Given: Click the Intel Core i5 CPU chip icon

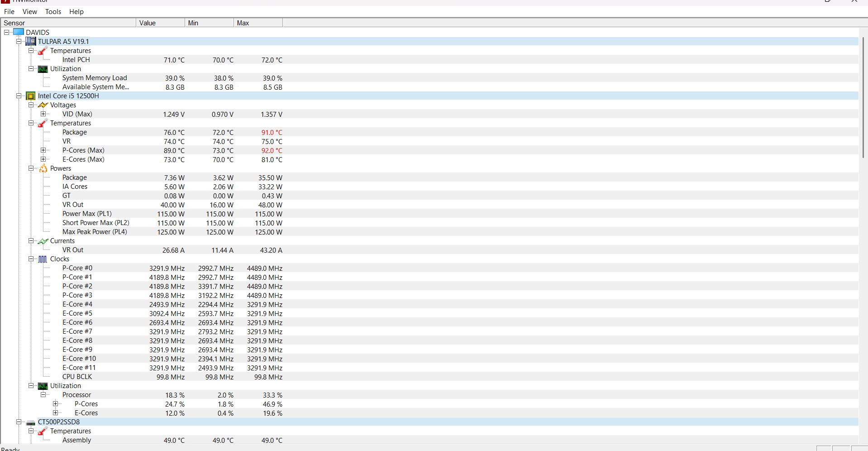Looking at the screenshot, I should (x=31, y=96).
